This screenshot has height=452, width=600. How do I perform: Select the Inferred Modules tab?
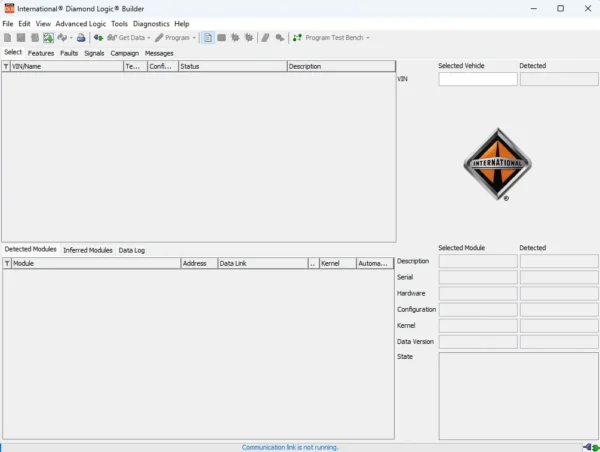(88, 250)
